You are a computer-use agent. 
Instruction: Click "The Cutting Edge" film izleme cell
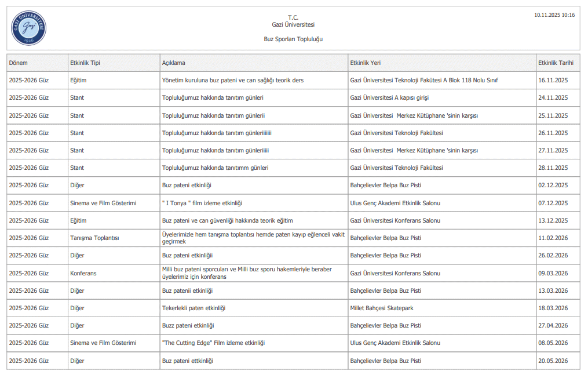213,343
